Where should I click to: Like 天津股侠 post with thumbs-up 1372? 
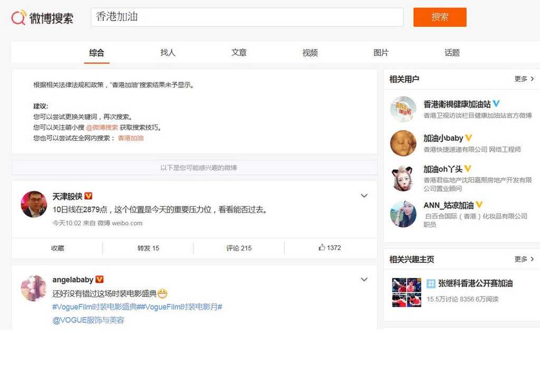pos(330,247)
